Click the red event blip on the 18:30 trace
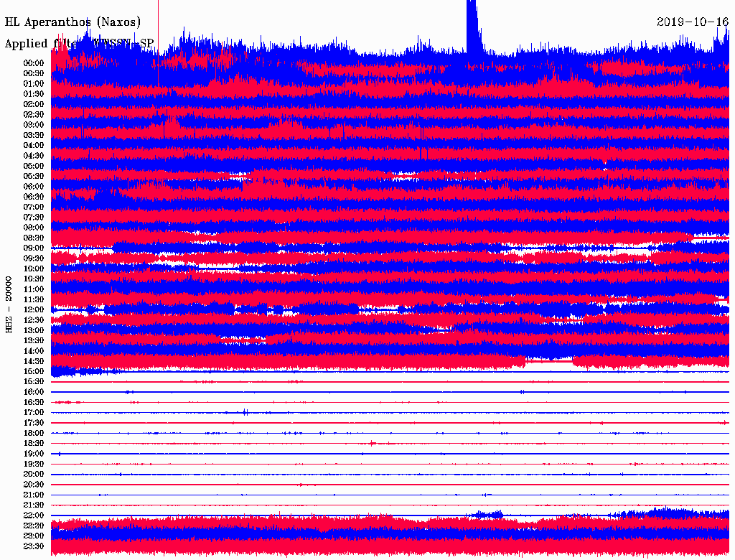The height and width of the screenshot is (560, 735). [373, 443]
